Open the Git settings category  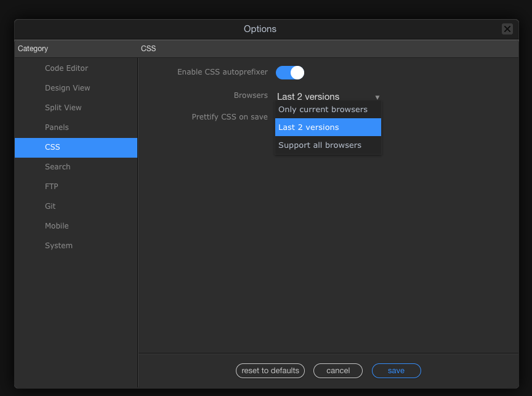coord(50,206)
